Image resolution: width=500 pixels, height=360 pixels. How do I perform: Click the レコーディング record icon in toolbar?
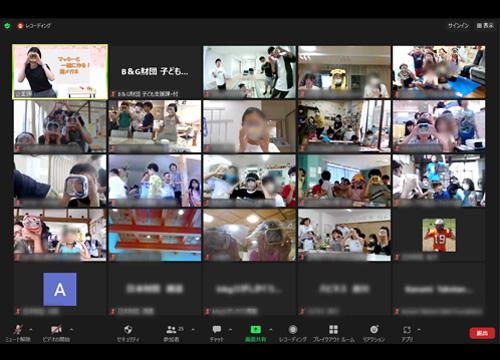click(293, 330)
